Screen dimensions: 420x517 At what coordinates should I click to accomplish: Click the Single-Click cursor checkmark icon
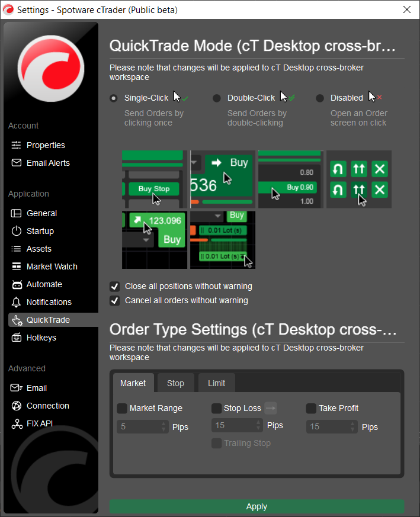tap(181, 97)
